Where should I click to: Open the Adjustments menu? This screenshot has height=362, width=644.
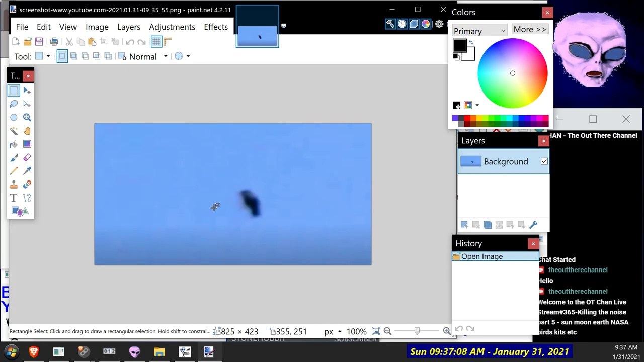click(172, 27)
